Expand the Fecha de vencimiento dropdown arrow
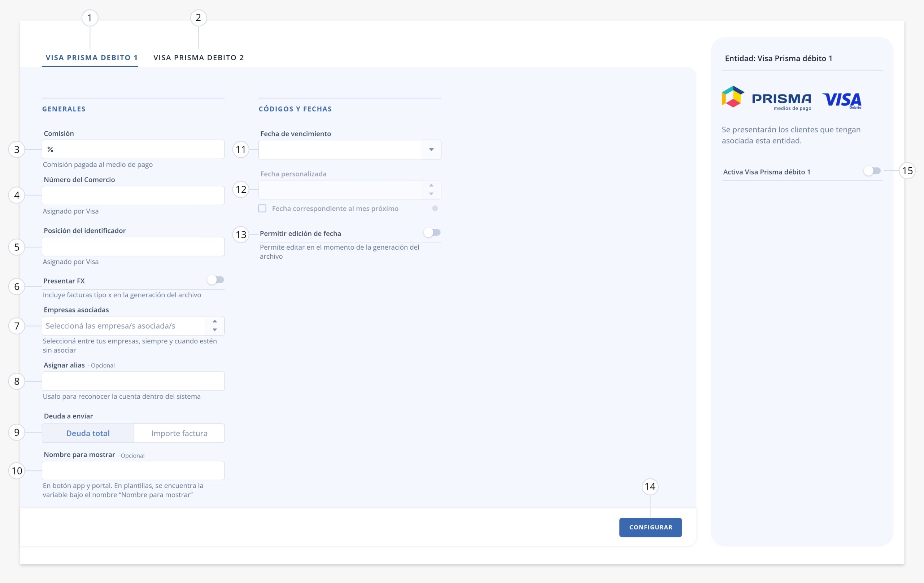The image size is (924, 583). (x=431, y=150)
